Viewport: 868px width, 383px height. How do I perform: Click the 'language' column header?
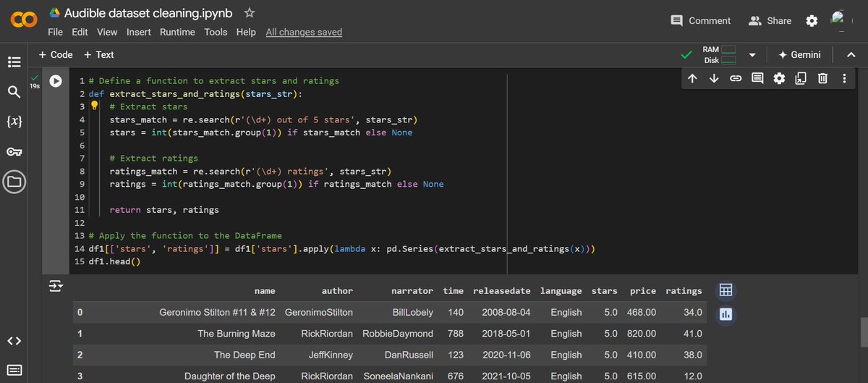point(561,291)
